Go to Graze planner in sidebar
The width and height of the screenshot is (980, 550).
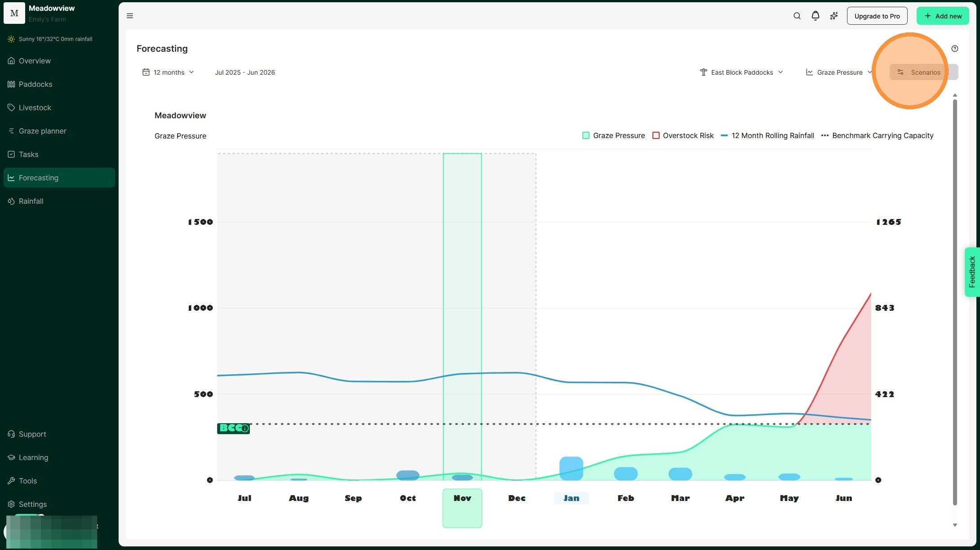point(42,131)
